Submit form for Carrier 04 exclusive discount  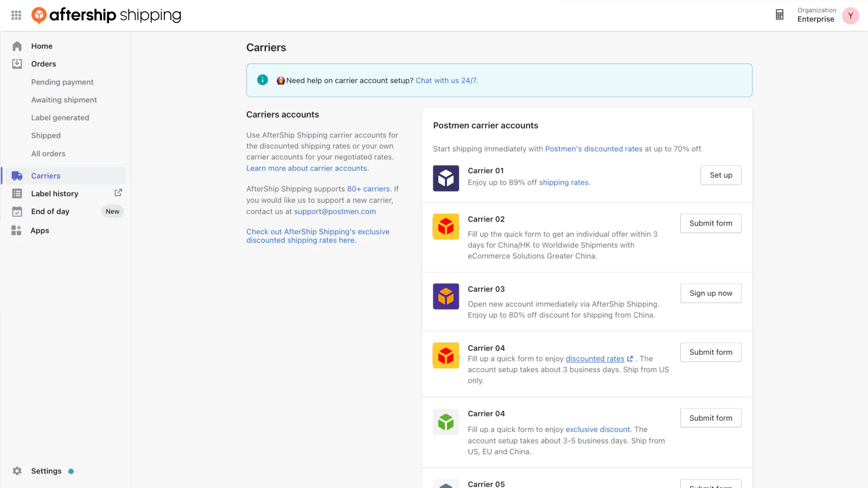711,418
